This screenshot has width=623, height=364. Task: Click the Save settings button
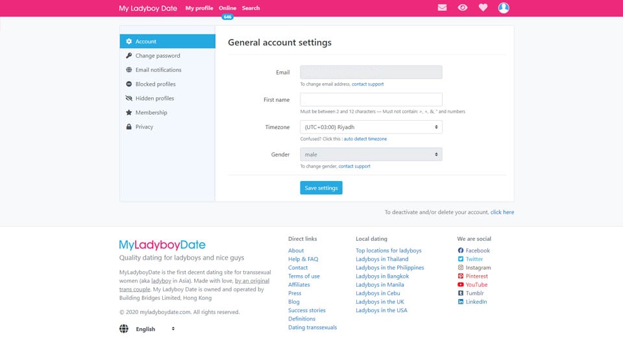point(321,188)
